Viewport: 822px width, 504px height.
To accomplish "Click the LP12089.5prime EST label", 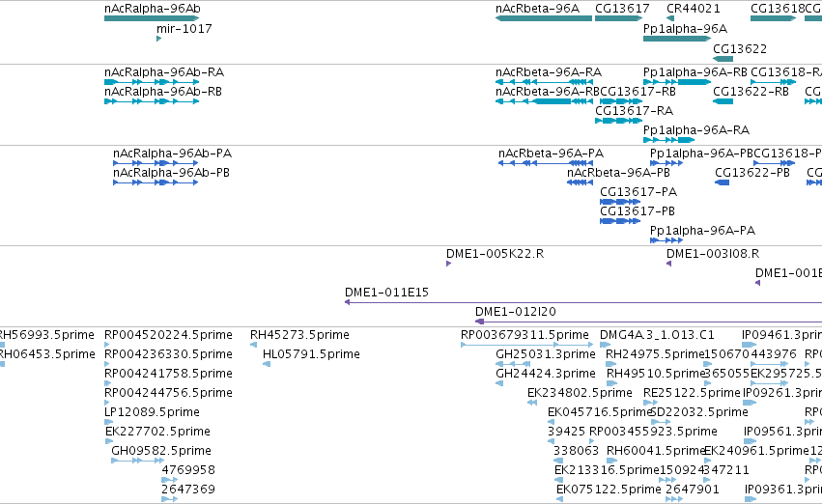I will [x=152, y=411].
